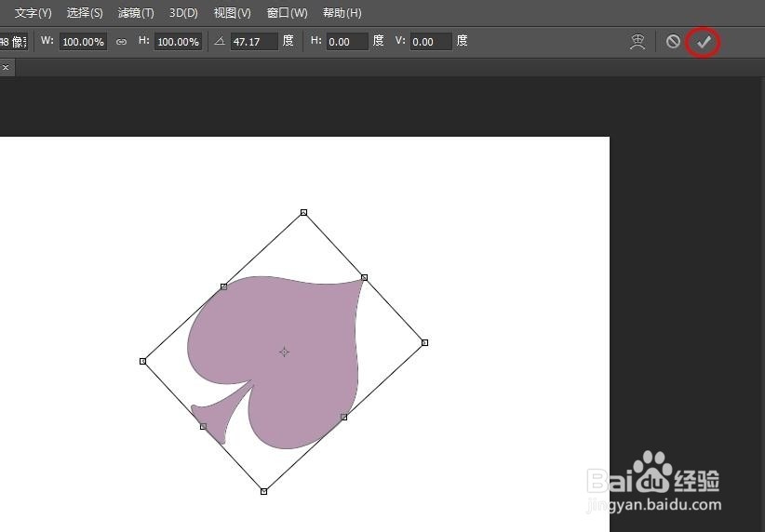Open the 滤镜(T) menu
This screenshot has height=532, width=765.
(136, 13)
